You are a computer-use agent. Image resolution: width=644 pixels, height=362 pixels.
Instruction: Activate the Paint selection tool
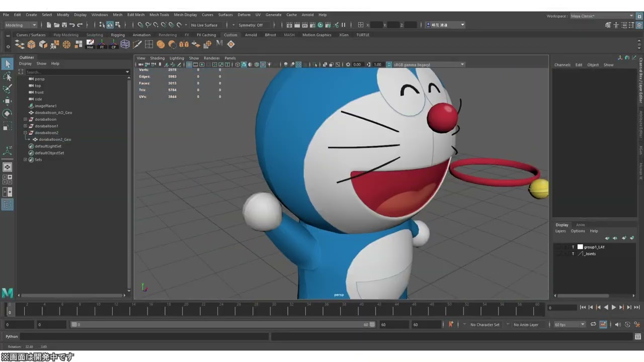point(8,88)
